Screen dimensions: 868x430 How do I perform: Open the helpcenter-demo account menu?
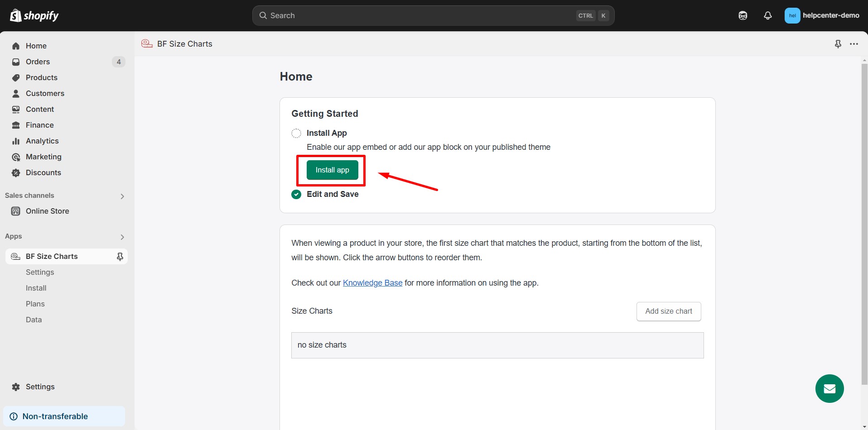(822, 16)
